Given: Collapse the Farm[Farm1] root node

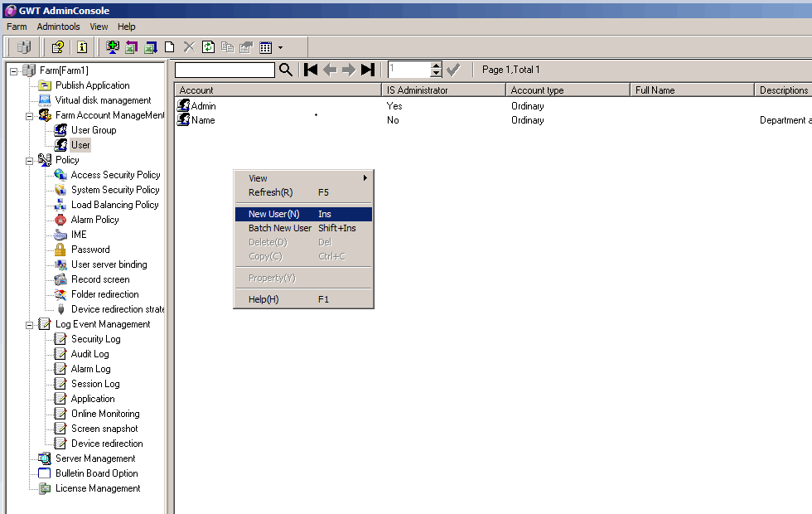Looking at the screenshot, I should [x=14, y=70].
